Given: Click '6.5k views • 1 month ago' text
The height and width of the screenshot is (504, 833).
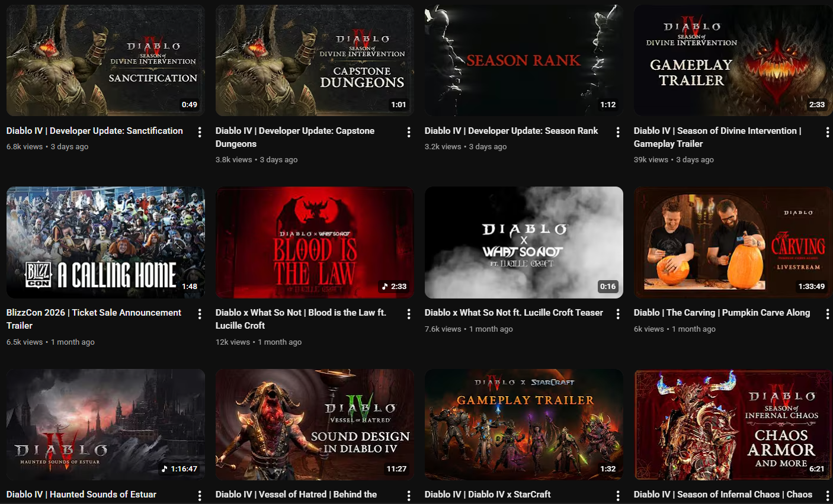Looking at the screenshot, I should coord(50,342).
